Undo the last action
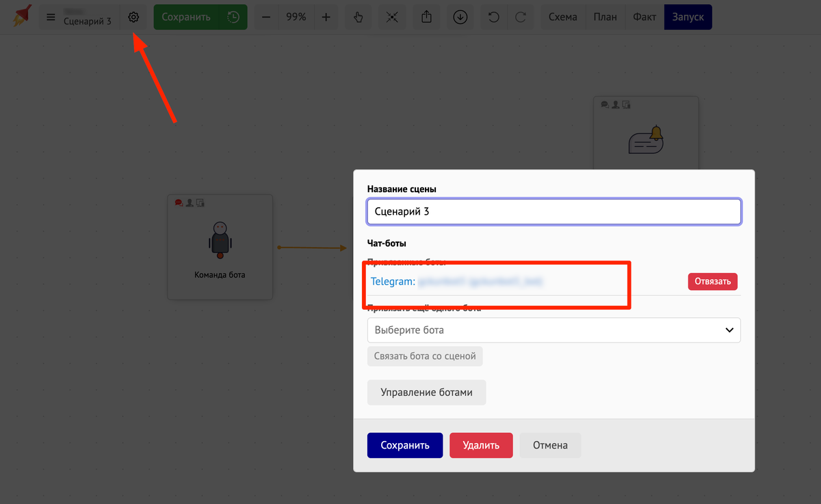The image size is (821, 504). click(x=493, y=17)
